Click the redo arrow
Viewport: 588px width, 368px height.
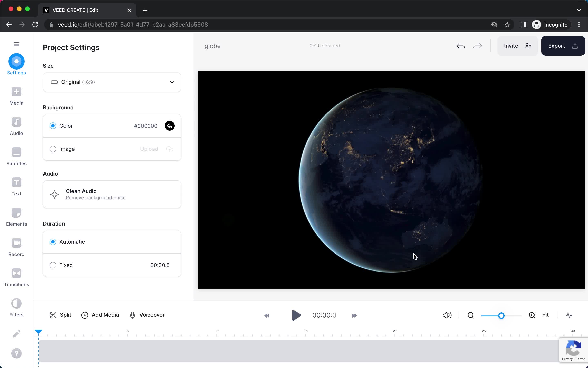pyautogui.click(x=478, y=46)
